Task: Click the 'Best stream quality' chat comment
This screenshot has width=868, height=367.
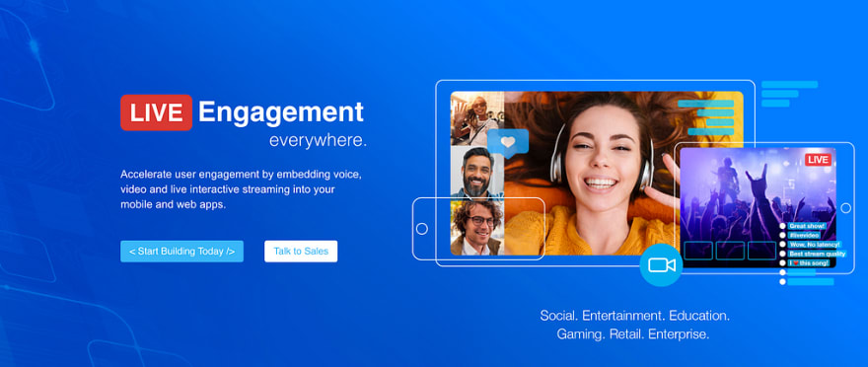Action: pos(817,254)
